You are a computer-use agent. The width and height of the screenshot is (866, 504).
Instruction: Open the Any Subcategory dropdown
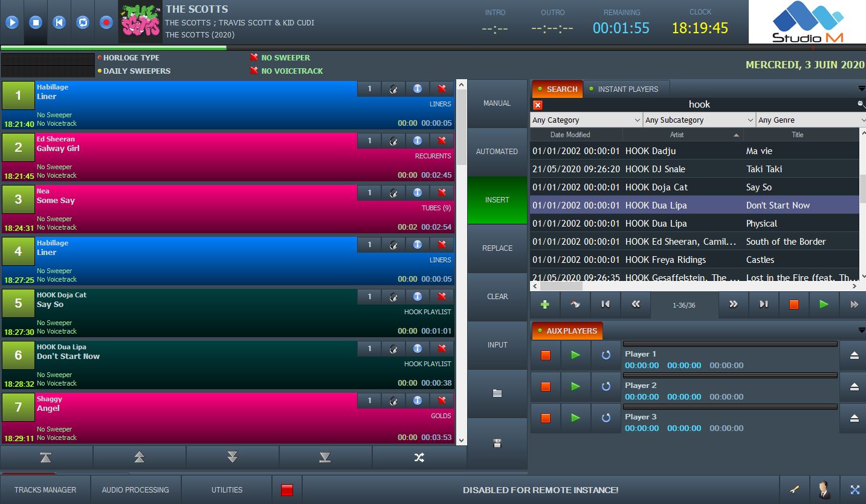(x=699, y=120)
